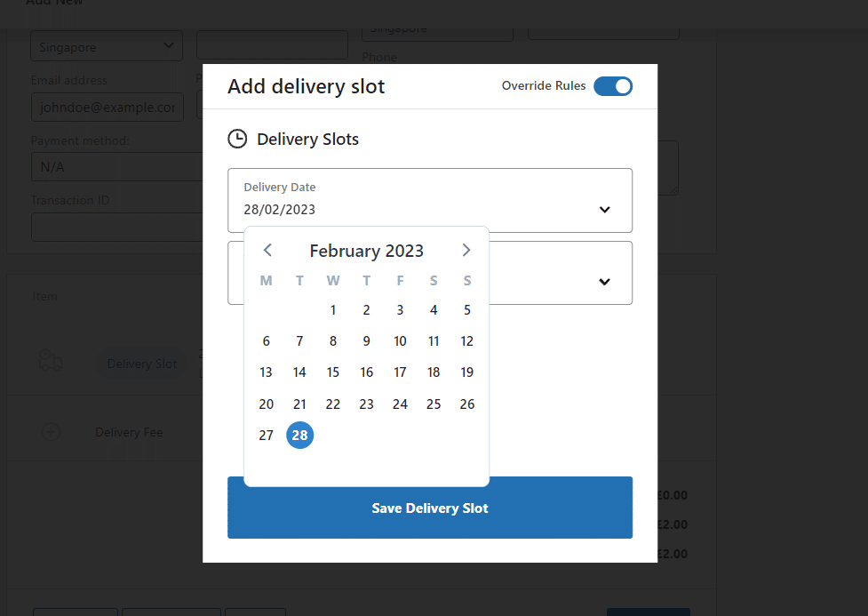Click the blue button at the bottom right
Image resolution: width=868 pixels, height=616 pixels.
pos(648,612)
